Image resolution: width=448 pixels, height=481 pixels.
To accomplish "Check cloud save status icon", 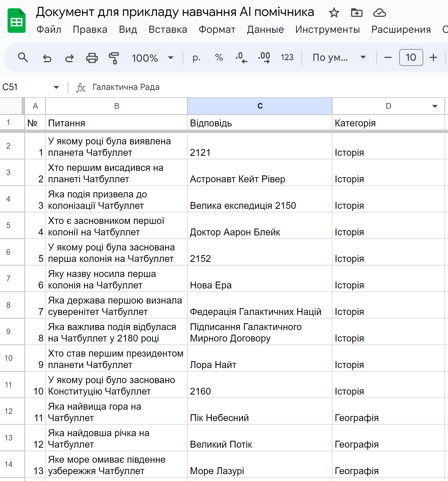I will pos(379,13).
